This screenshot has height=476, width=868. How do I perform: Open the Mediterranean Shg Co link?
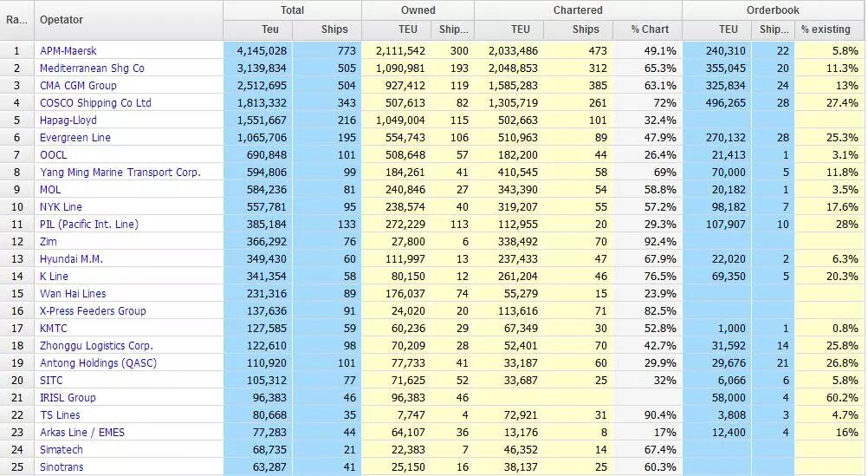pos(92,68)
